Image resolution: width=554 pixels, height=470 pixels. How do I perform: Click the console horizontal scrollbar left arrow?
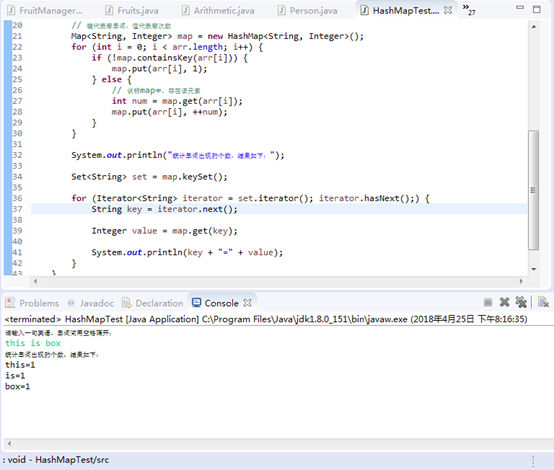(x=10, y=443)
